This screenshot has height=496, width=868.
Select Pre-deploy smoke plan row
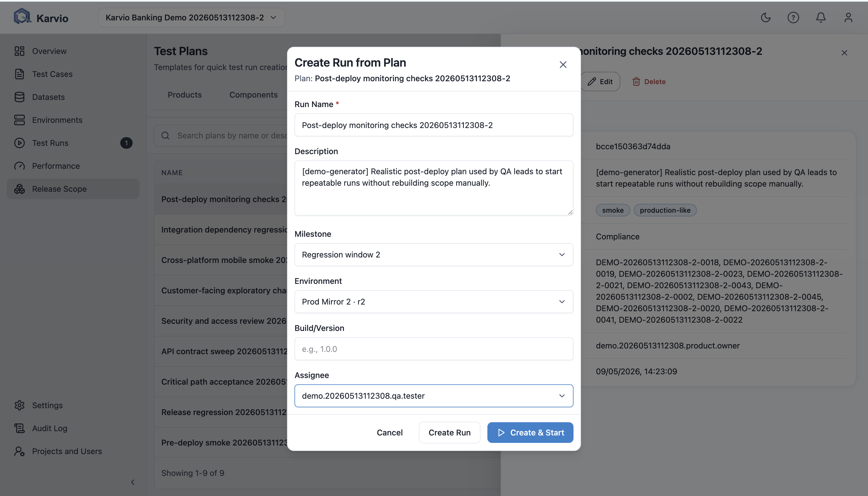(x=221, y=443)
